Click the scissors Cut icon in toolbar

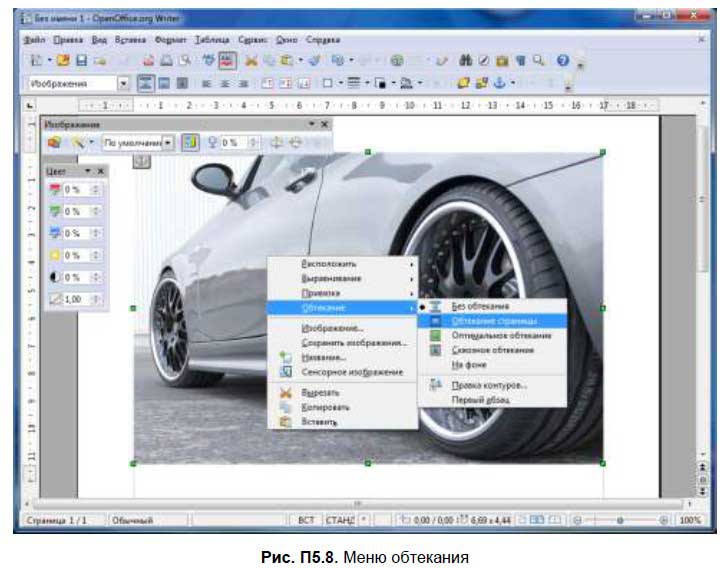[252, 61]
